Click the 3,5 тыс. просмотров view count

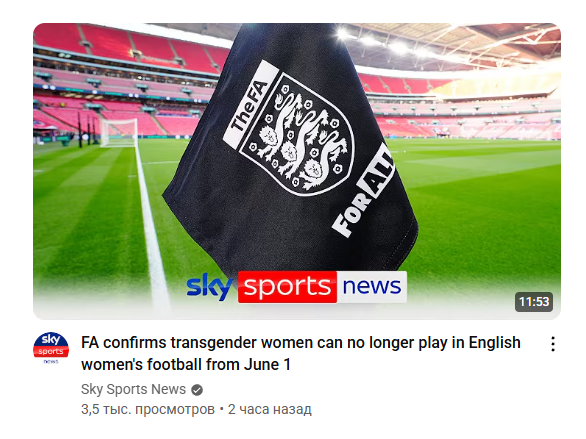(148, 409)
